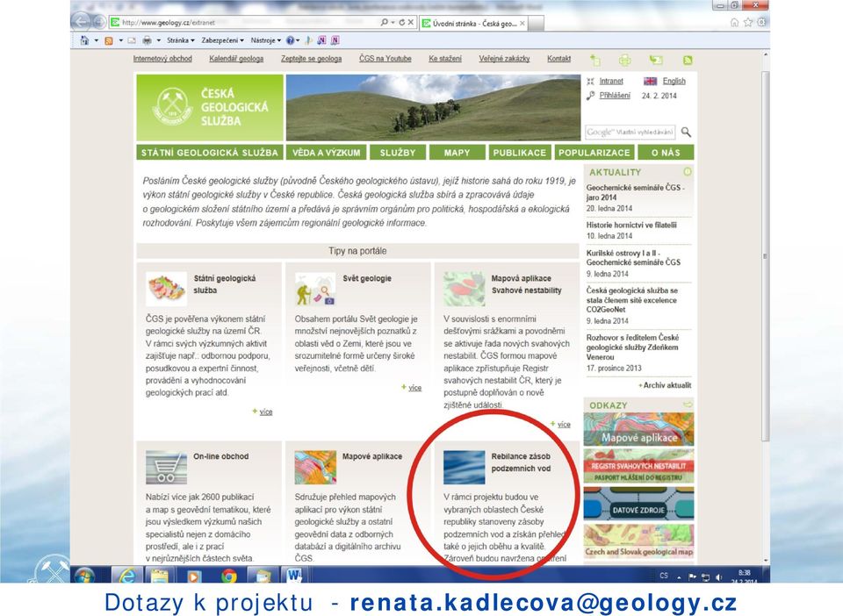Click the green printer icon on webpage
This screenshot has height=616, width=843.
click(x=624, y=61)
